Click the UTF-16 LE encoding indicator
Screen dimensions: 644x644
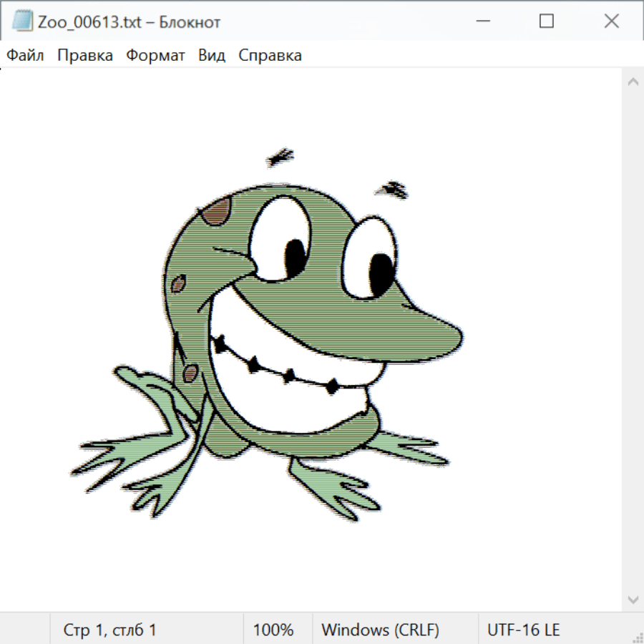[524, 630]
